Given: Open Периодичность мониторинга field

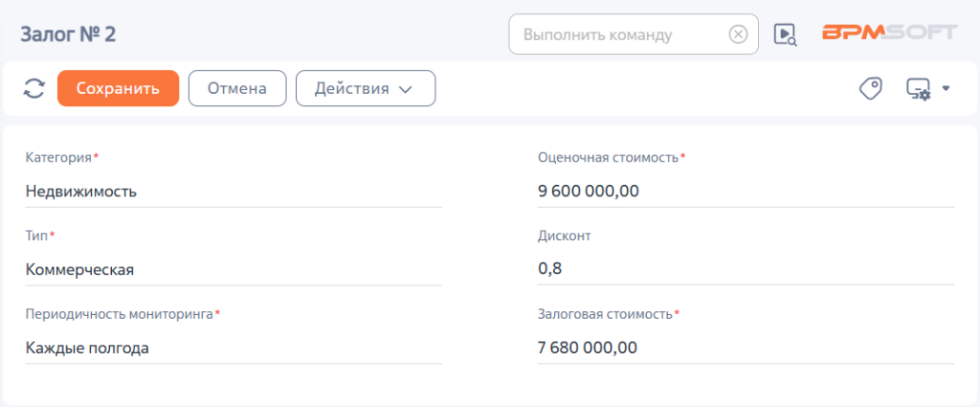Looking at the screenshot, I should (x=234, y=348).
